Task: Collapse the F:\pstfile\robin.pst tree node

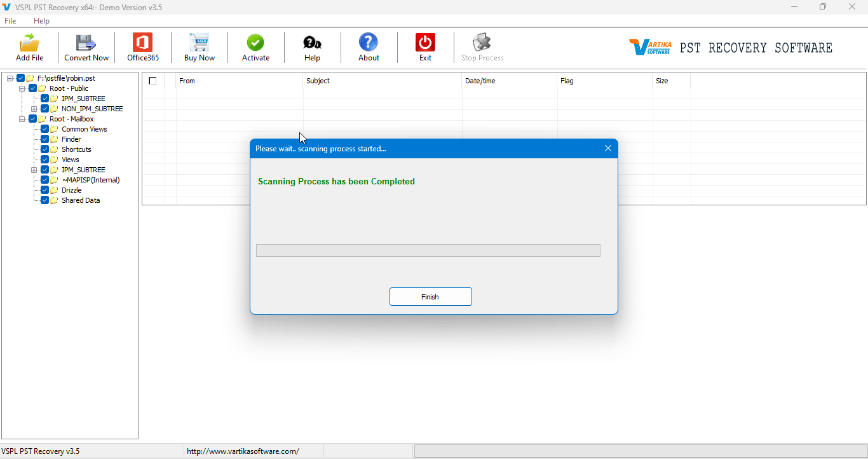Action: (10, 78)
